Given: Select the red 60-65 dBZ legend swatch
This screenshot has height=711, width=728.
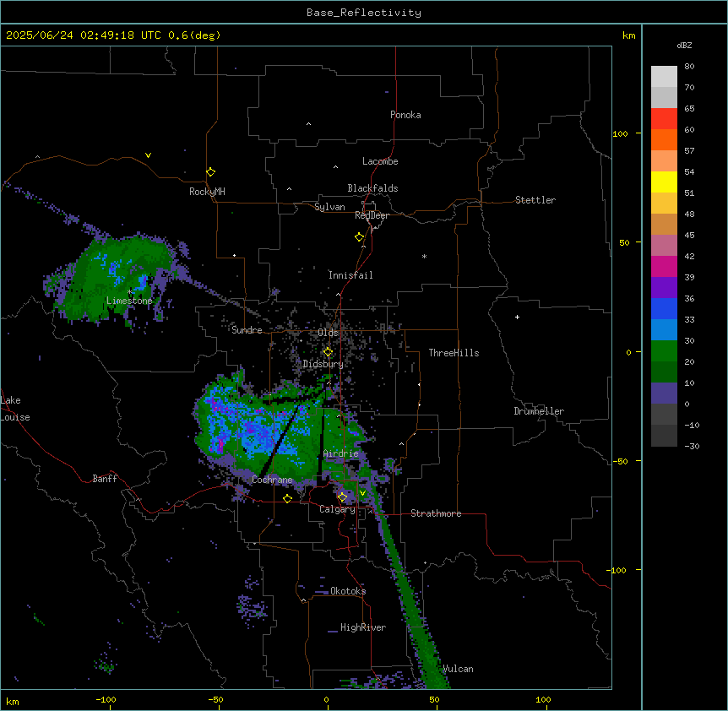Looking at the screenshot, I should click(x=664, y=119).
